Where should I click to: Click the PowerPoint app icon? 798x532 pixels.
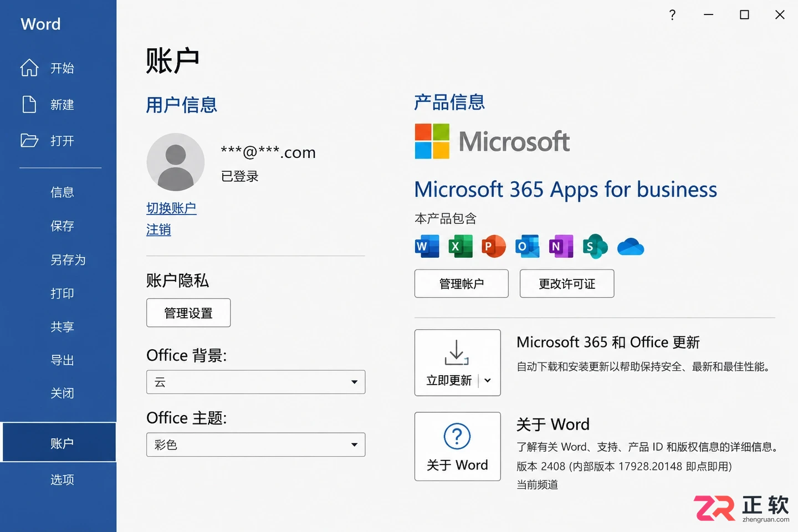pyautogui.click(x=494, y=247)
